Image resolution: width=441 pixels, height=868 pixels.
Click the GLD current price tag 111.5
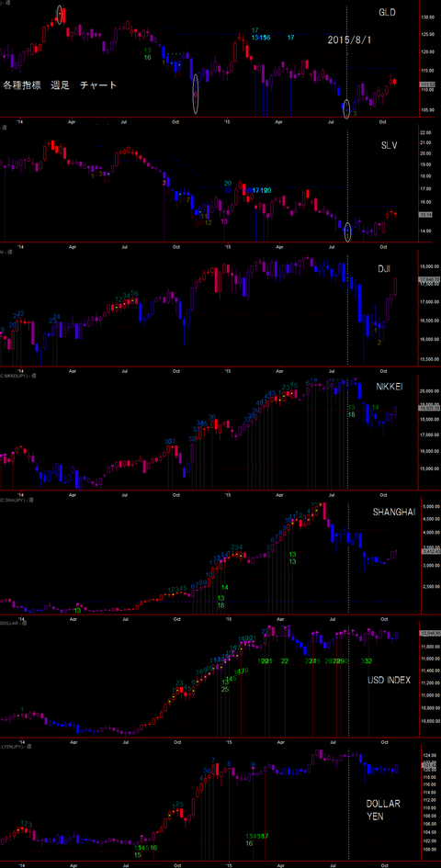426,85
